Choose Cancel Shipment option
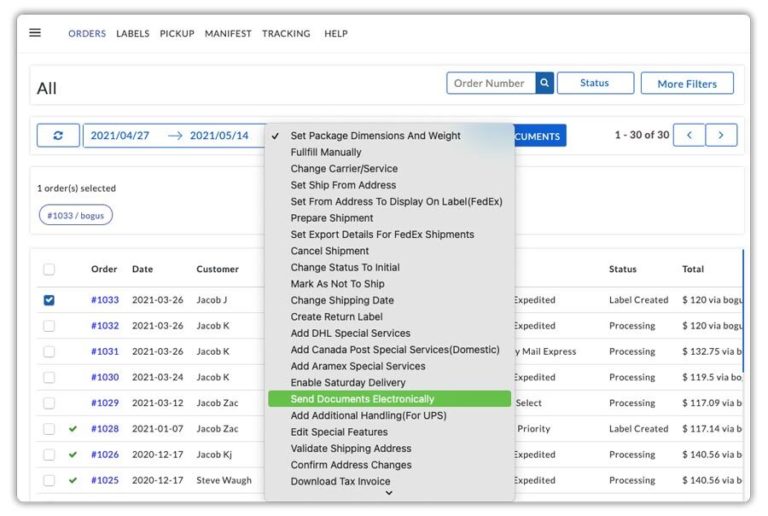 (389, 251)
